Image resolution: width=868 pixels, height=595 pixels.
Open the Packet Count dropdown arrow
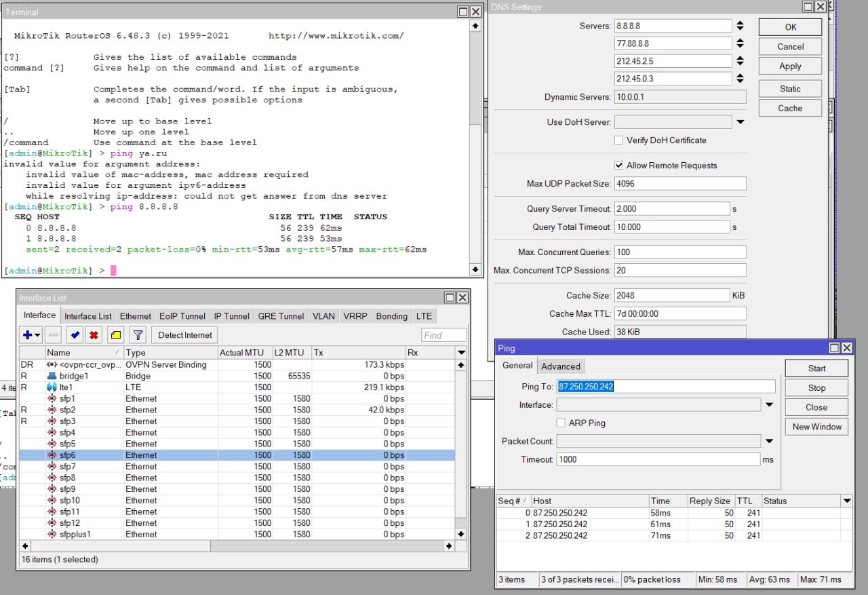click(769, 441)
